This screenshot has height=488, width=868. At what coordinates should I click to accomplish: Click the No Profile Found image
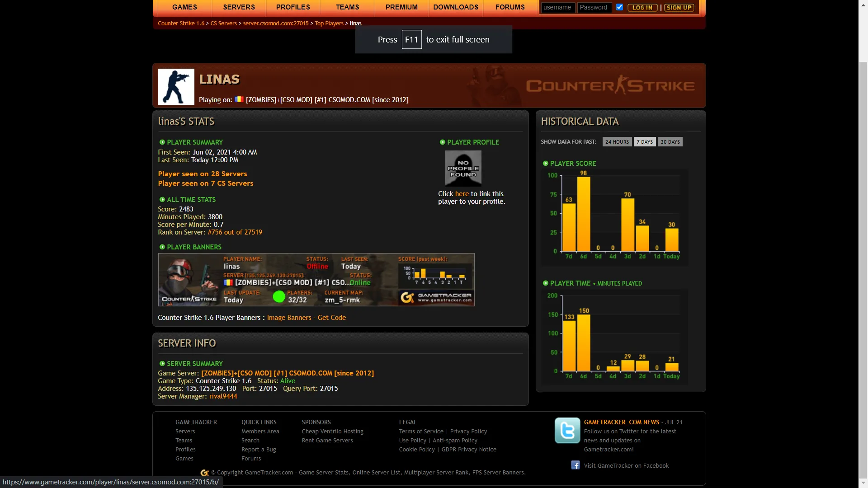tap(463, 169)
